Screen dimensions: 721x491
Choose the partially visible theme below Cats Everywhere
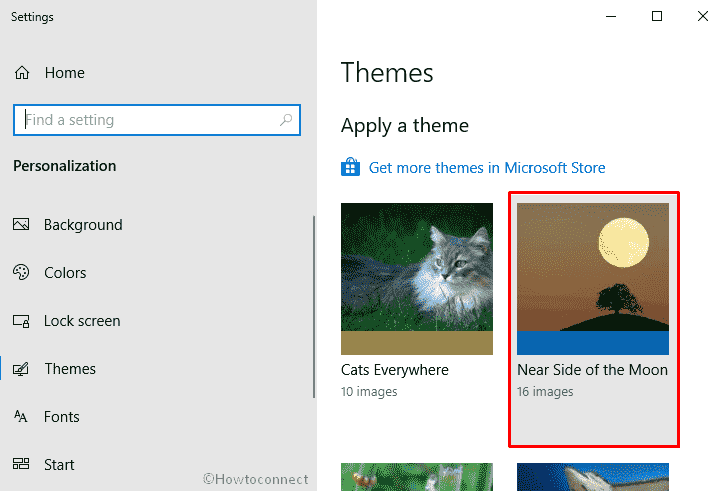pos(416,477)
